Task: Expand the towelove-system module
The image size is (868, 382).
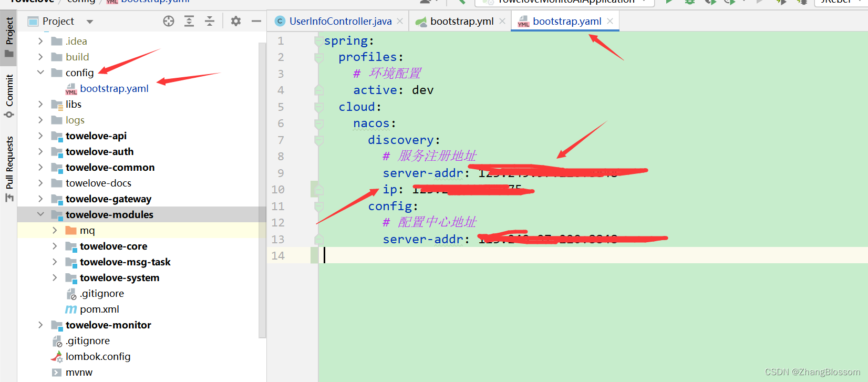Action: coord(55,277)
